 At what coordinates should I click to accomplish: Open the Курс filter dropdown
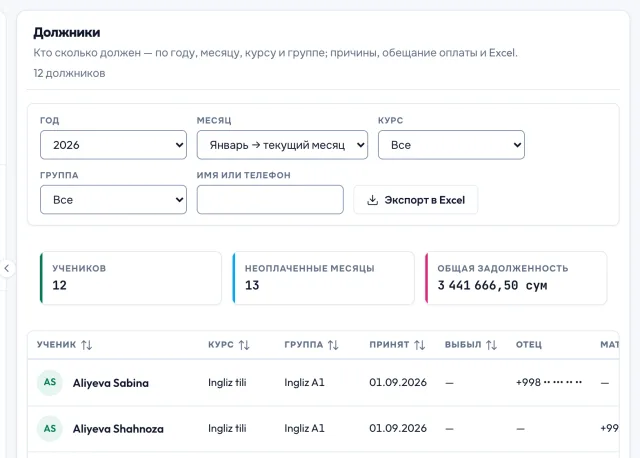click(x=451, y=145)
